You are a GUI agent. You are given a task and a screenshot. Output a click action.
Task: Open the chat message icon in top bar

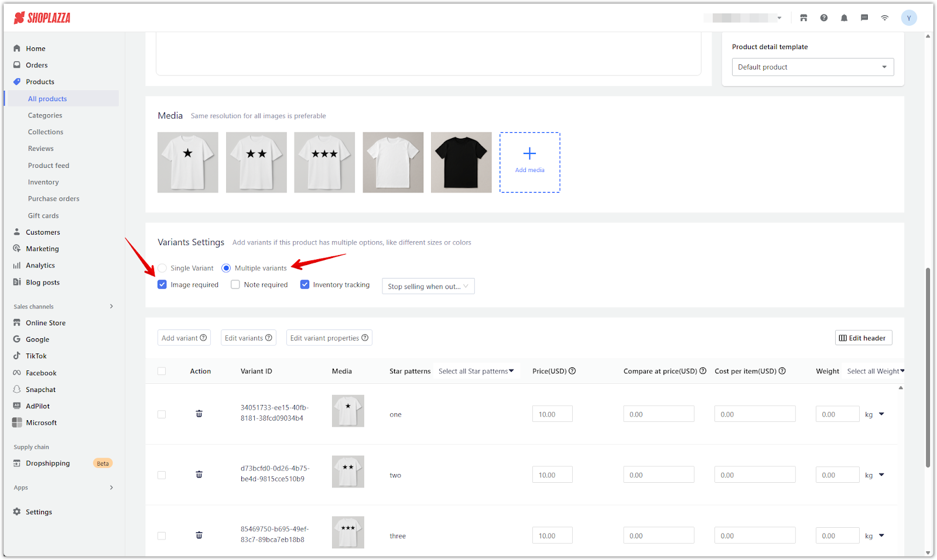[864, 18]
